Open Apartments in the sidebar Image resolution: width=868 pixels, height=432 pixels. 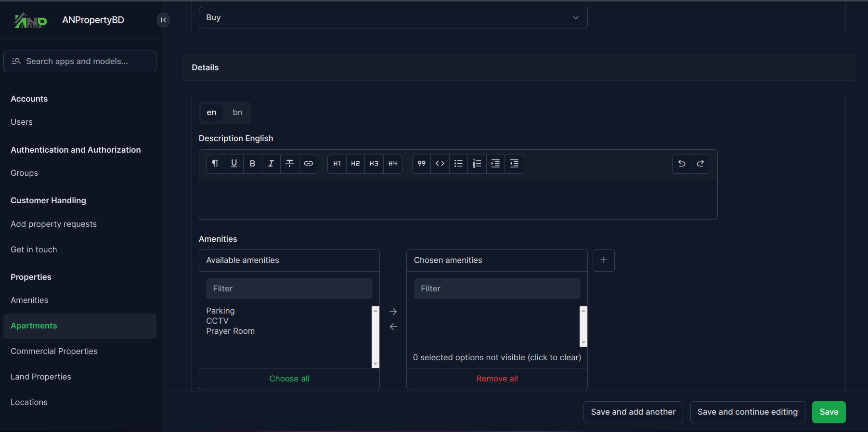80,326
